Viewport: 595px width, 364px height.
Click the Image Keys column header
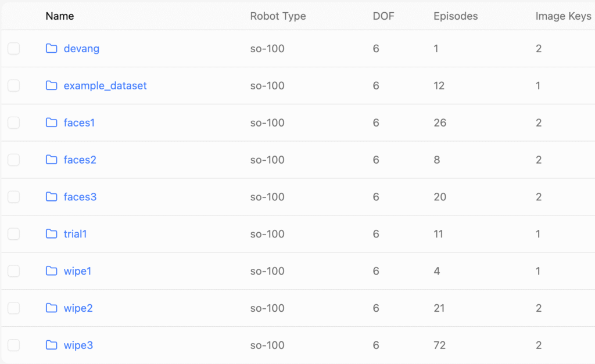563,16
